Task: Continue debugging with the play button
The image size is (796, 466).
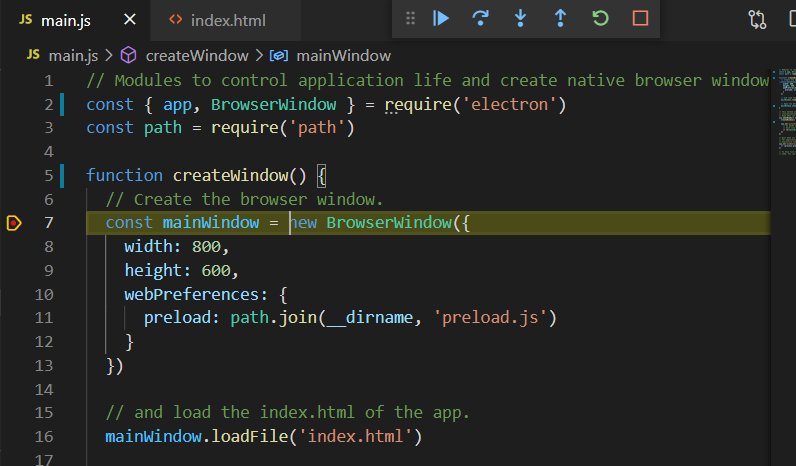Action: (441, 19)
